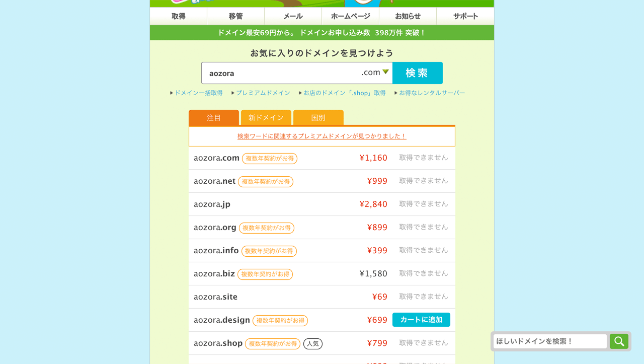The height and width of the screenshot is (364, 644).
Task: Click 取得できません status for aozora.site
Action: (424, 297)
